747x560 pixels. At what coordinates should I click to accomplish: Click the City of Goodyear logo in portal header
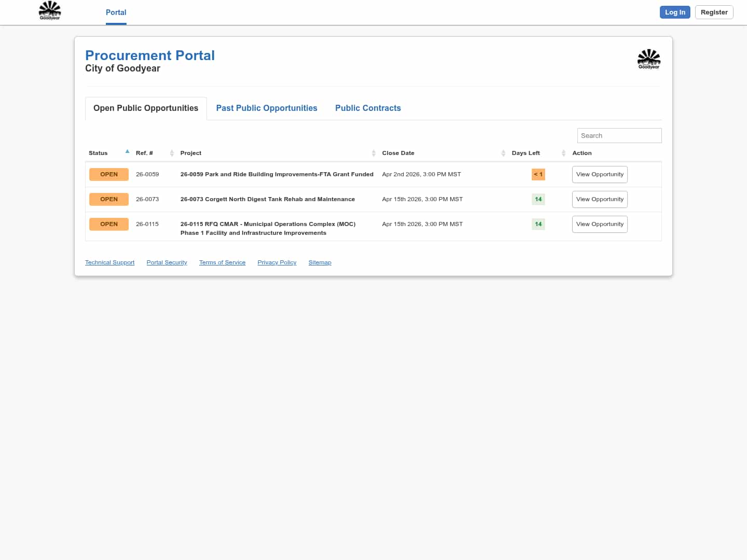pyautogui.click(x=648, y=59)
